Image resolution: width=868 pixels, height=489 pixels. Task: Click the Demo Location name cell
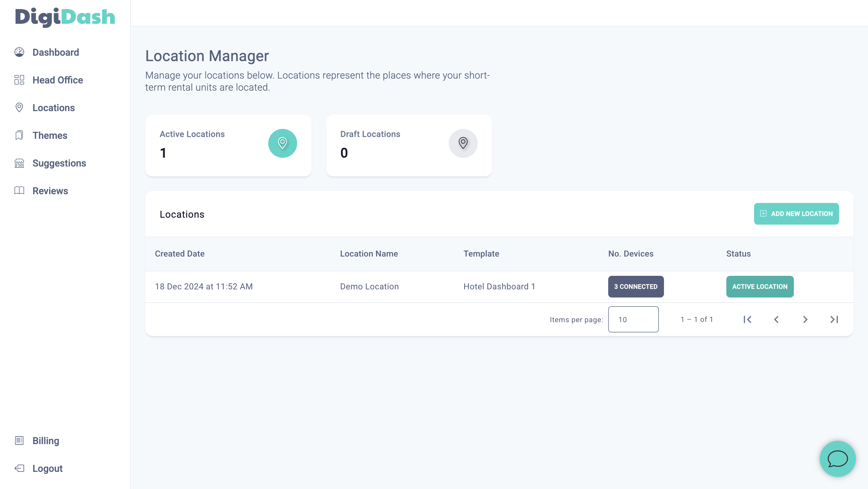coord(369,286)
